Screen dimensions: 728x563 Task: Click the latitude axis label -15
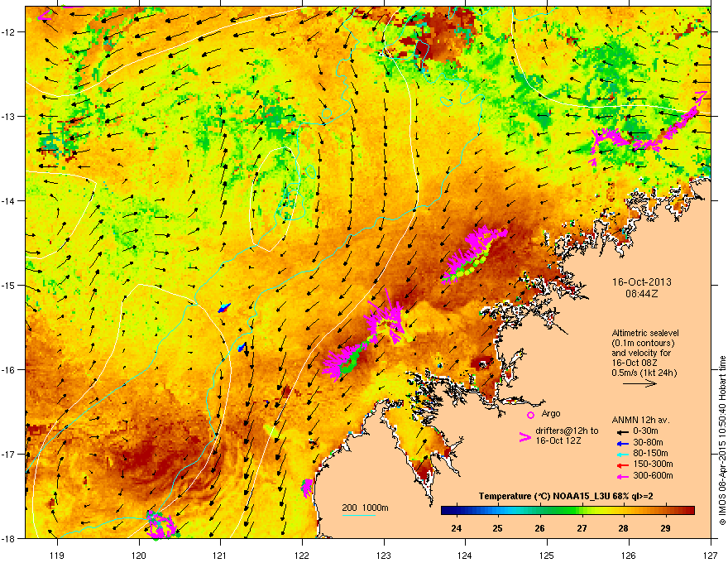point(9,285)
